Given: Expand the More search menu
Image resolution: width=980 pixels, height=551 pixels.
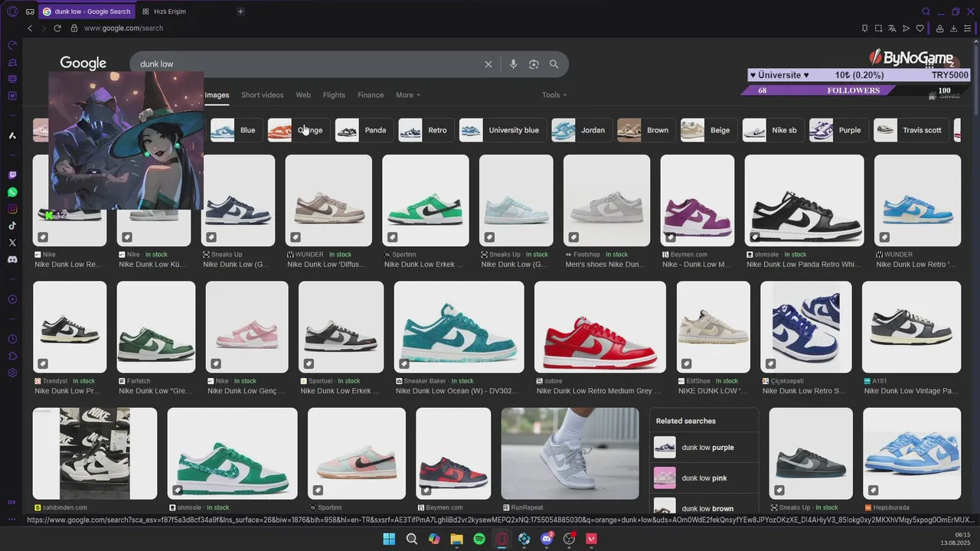Looking at the screenshot, I should (408, 95).
